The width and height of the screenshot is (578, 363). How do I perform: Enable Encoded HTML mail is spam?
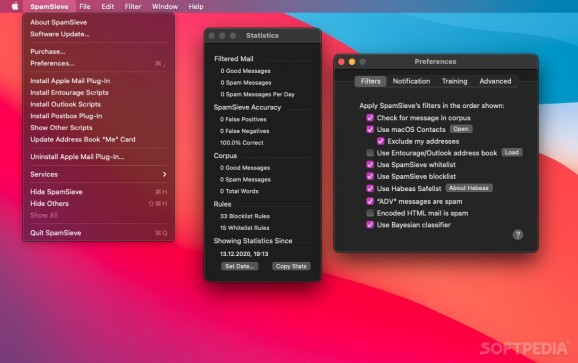pos(370,213)
